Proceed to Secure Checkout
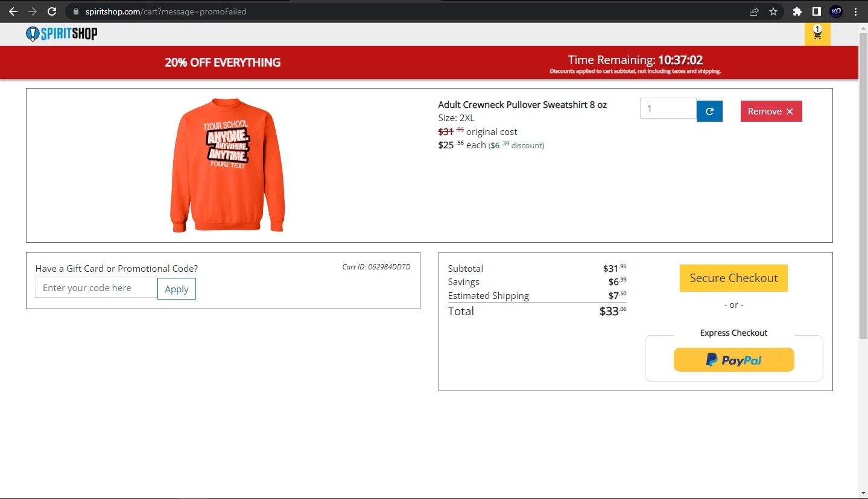 point(733,278)
